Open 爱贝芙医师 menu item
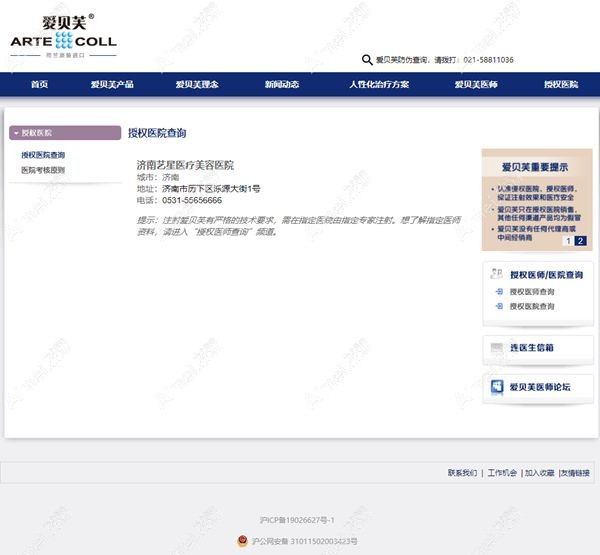This screenshot has width=600, height=555. [476, 85]
